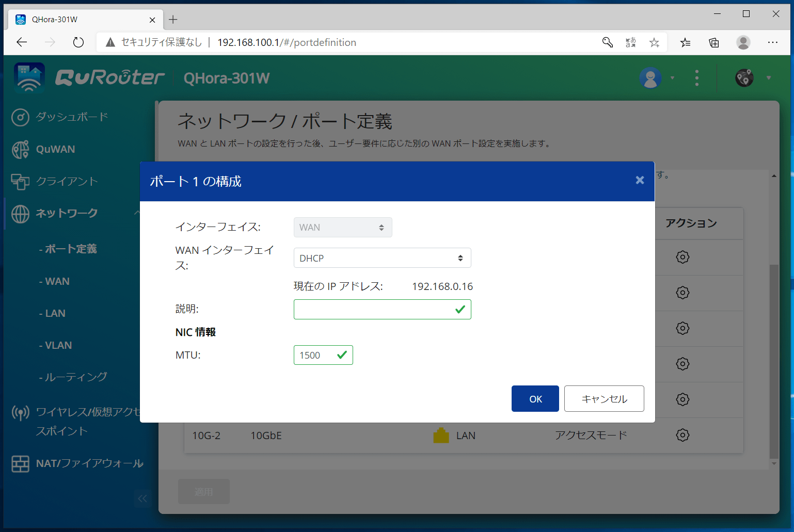
Task: Collapse the sidebar with the double-chevron
Action: (142, 498)
